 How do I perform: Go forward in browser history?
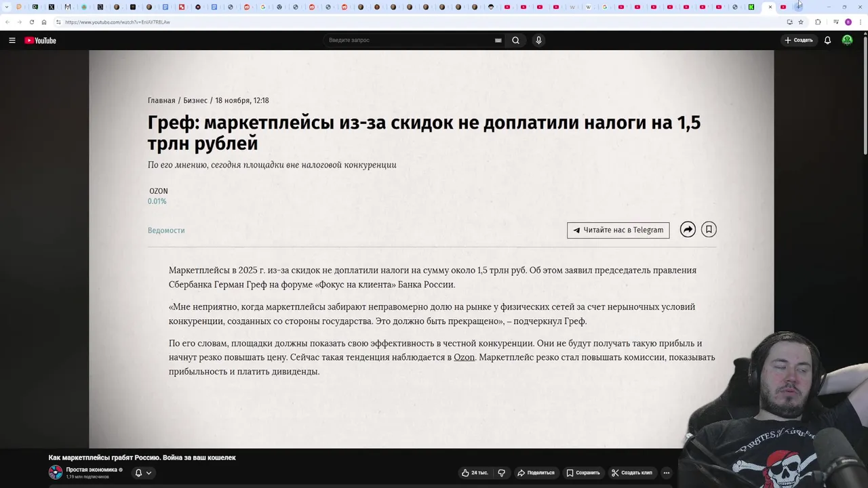click(x=19, y=22)
